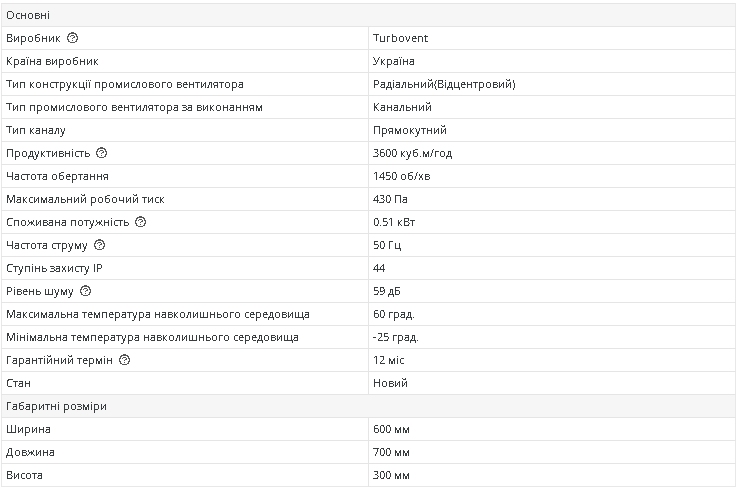The image size is (740, 491).
Task: Show the info icon beside Гарантійний термін
Action: click(124, 360)
